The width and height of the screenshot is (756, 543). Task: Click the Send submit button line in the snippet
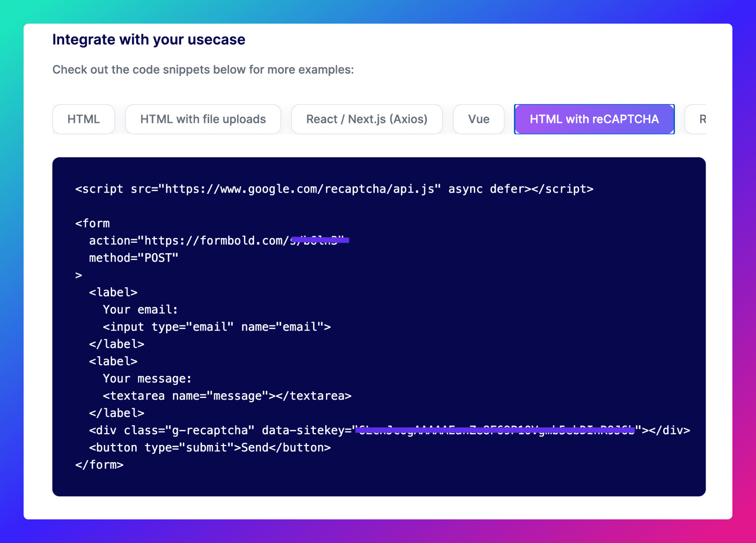(210, 447)
